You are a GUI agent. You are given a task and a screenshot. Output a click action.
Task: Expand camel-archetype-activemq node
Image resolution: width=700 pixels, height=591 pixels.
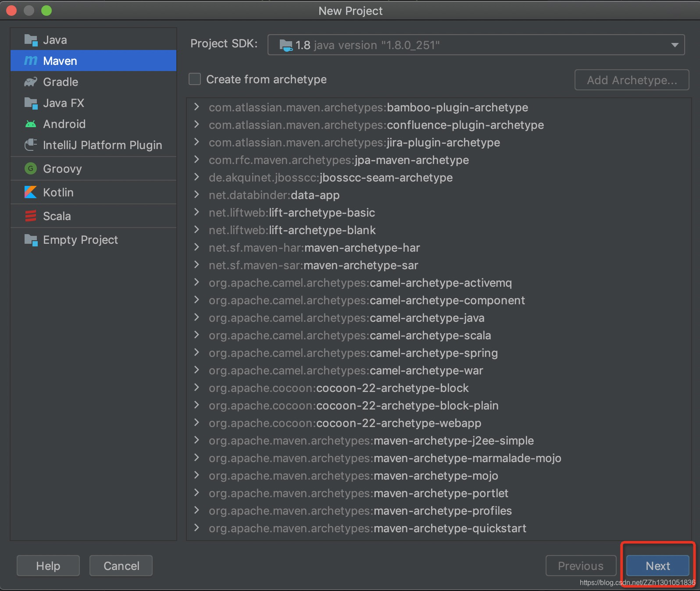(x=196, y=282)
